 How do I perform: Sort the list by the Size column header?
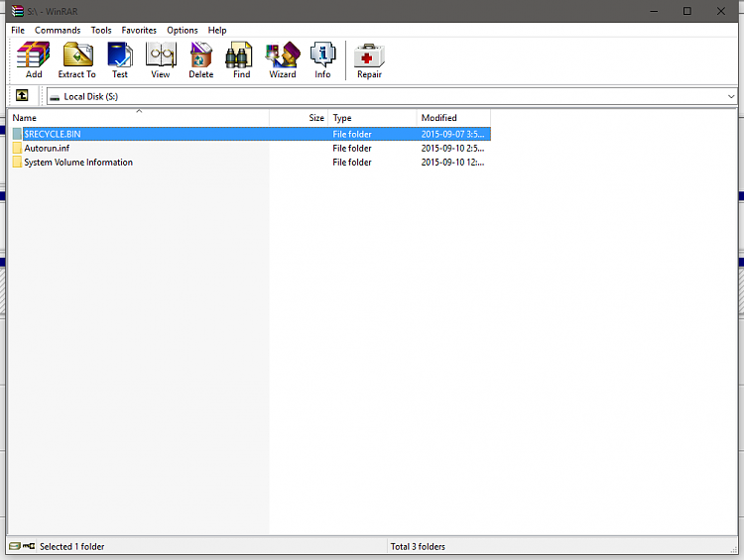click(299, 118)
